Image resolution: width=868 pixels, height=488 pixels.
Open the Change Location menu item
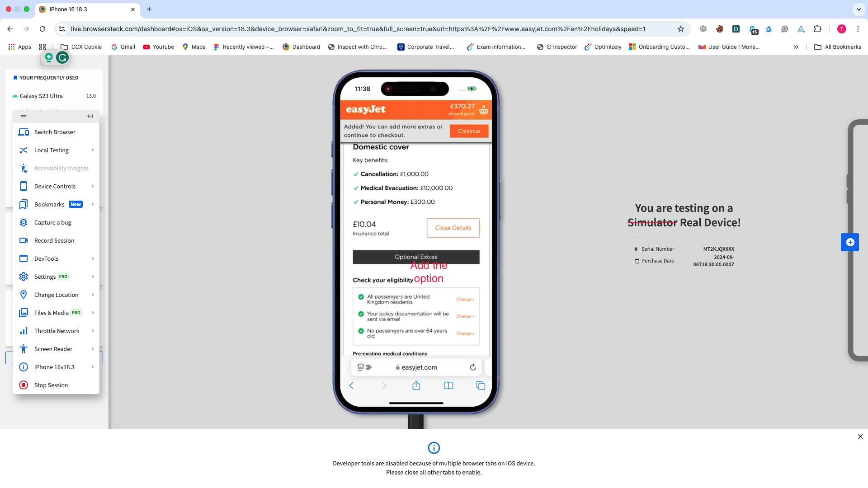click(56, 295)
